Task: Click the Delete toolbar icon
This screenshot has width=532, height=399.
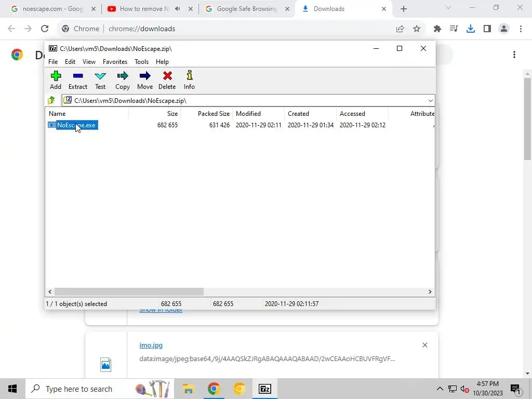Action: click(x=167, y=80)
